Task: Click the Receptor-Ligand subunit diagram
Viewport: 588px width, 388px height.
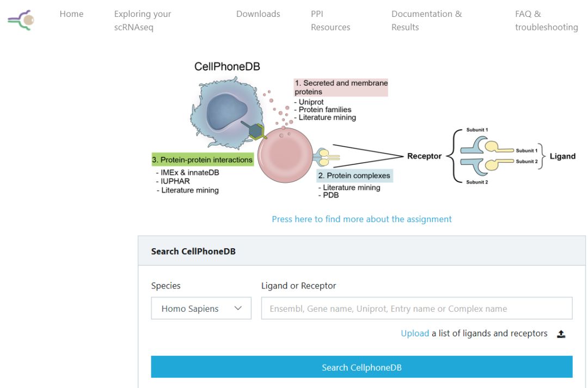Action: click(491, 156)
